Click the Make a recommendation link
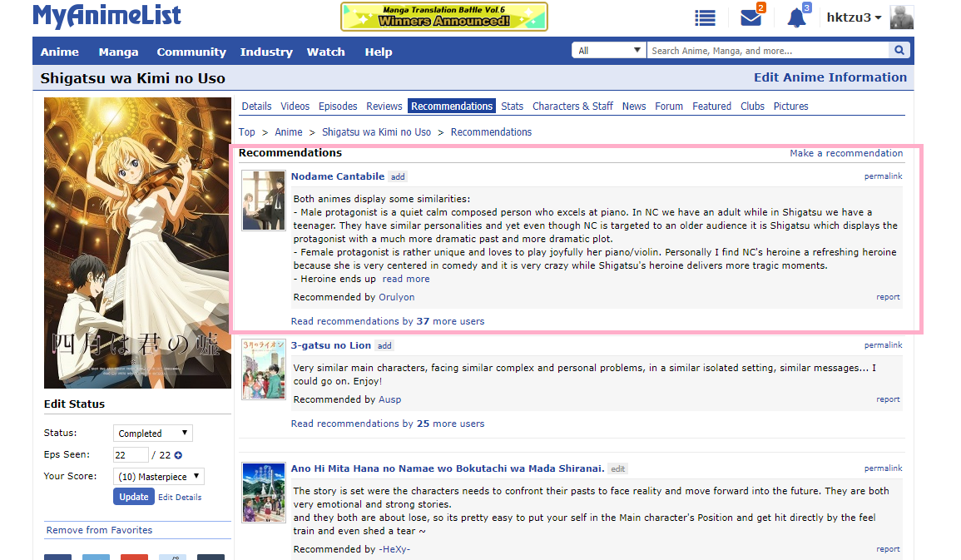 (846, 153)
